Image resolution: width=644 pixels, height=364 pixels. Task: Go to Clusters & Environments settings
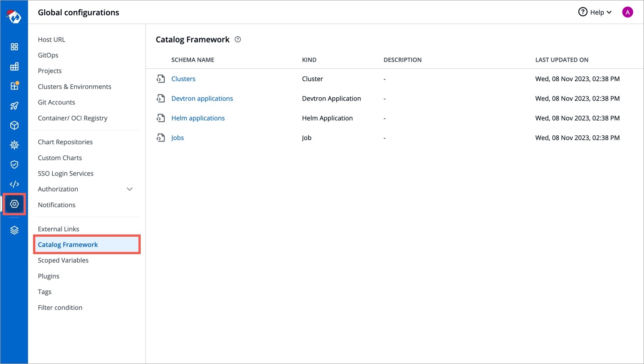click(75, 87)
